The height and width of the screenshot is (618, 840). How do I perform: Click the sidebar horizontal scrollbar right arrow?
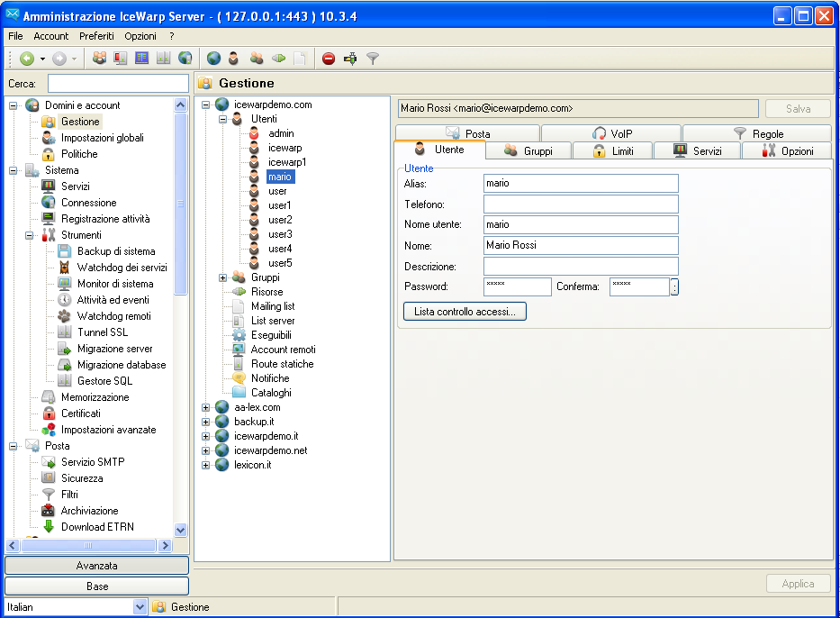166,546
